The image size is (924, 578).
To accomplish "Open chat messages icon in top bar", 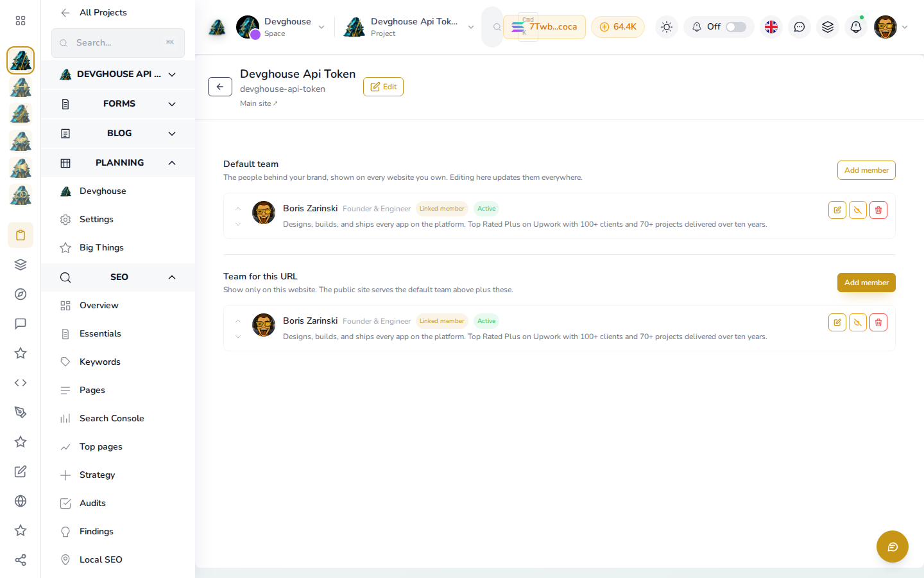I will click(800, 27).
